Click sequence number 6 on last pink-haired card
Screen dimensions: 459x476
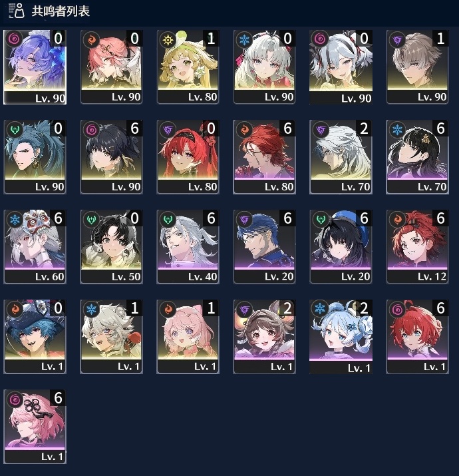click(x=59, y=398)
